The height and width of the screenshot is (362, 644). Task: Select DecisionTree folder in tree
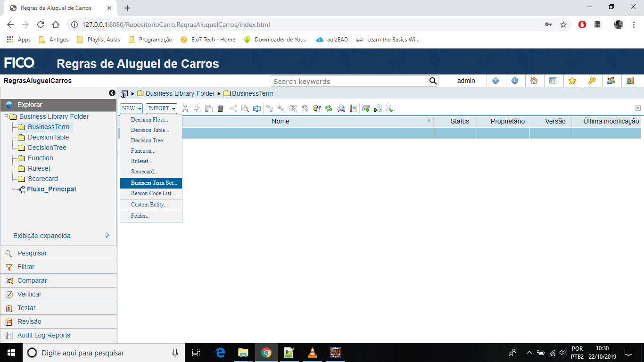click(47, 148)
